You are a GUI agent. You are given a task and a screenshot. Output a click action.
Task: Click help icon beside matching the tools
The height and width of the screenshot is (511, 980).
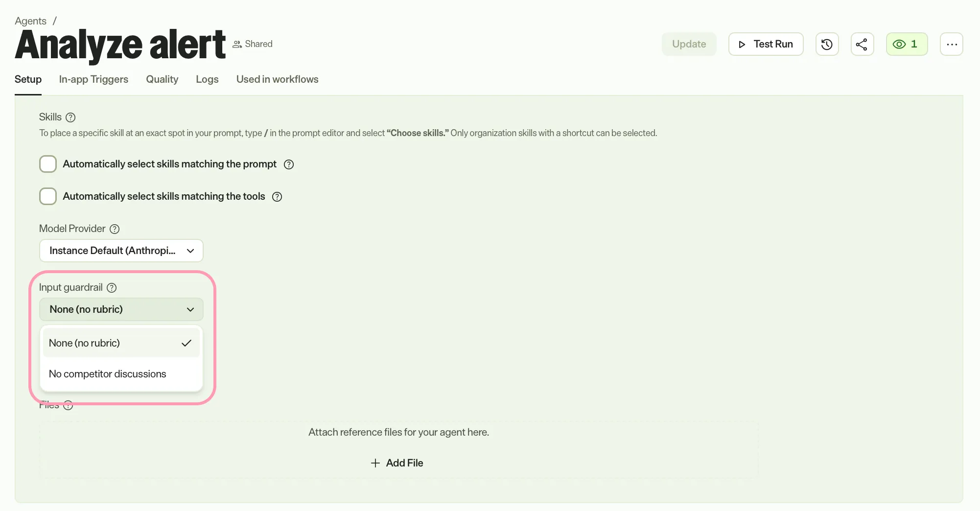click(277, 197)
